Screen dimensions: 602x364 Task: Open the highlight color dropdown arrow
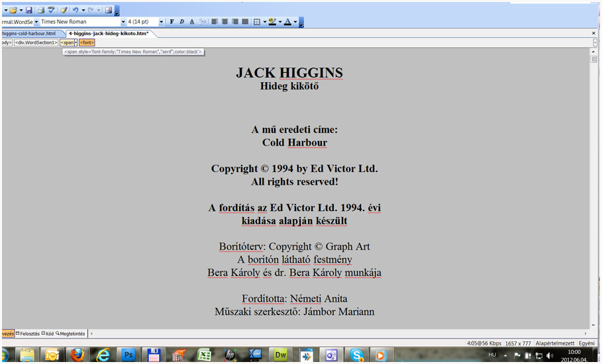click(x=280, y=22)
